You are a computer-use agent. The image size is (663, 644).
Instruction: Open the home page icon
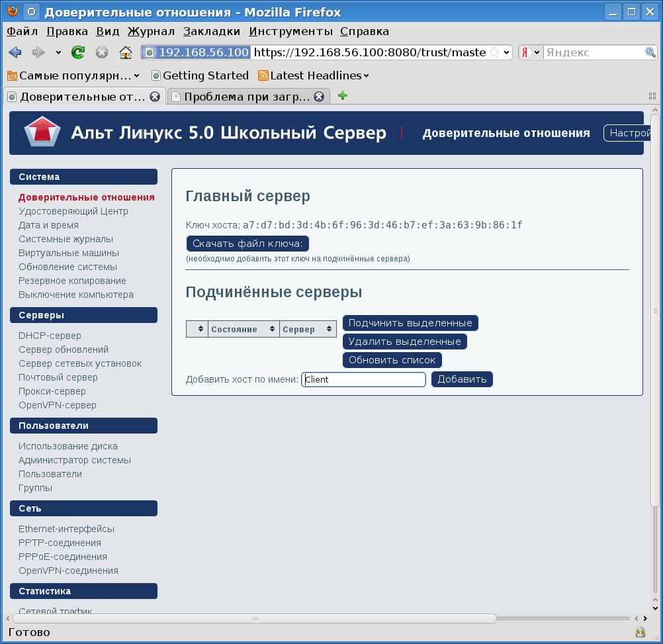(x=125, y=52)
